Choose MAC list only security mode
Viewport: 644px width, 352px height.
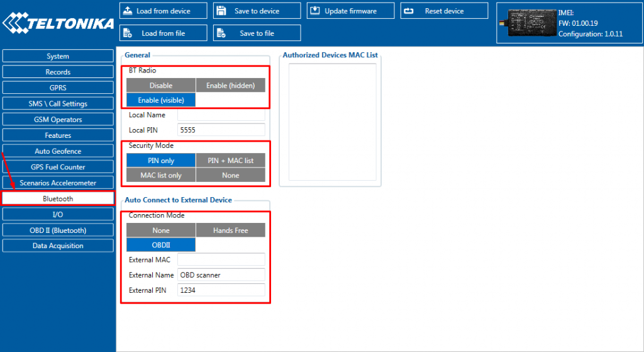[x=161, y=176]
